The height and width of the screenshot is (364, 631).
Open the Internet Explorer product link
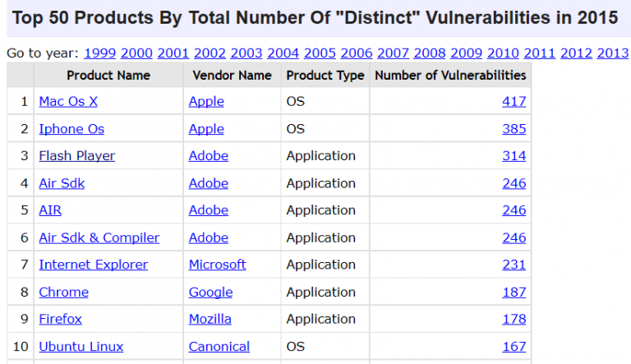click(93, 265)
